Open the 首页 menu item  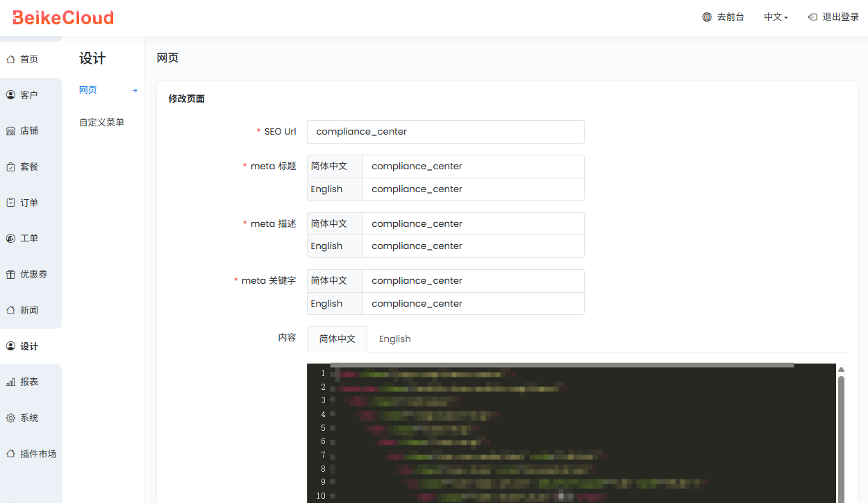[x=31, y=59]
